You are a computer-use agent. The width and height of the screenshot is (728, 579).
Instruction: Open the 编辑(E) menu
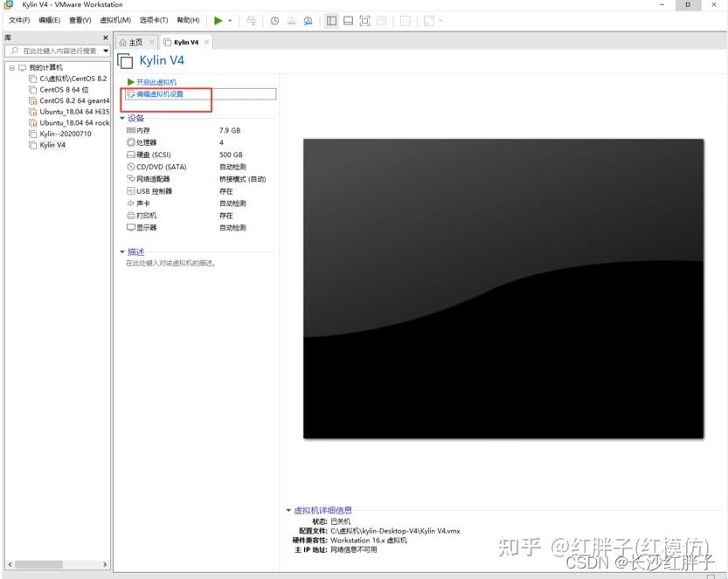[49, 20]
